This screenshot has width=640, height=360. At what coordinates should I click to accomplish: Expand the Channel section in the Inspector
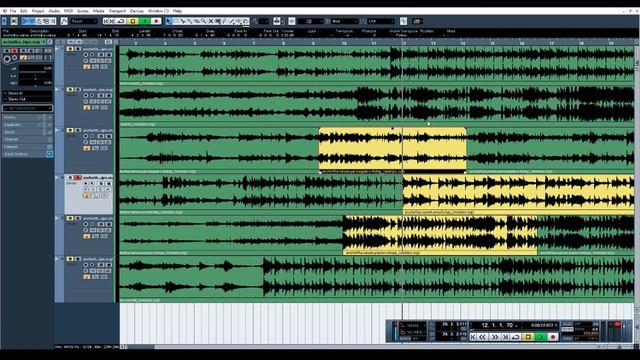click(27, 139)
